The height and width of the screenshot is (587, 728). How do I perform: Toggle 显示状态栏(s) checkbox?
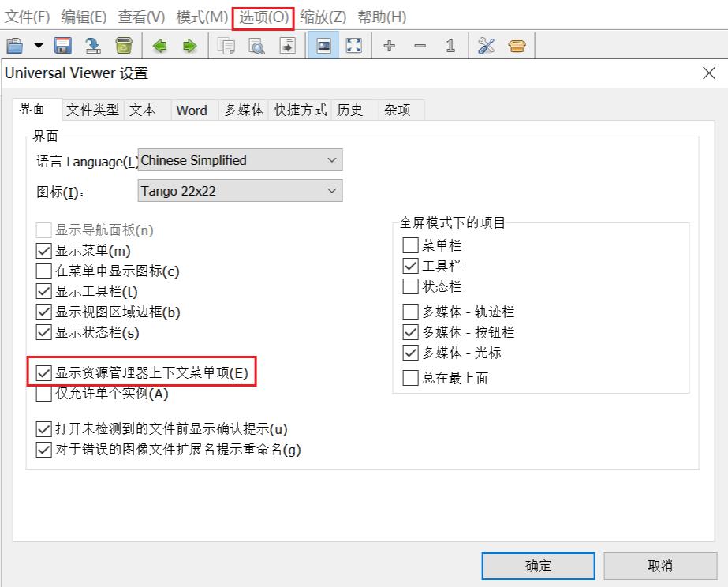tap(43, 332)
